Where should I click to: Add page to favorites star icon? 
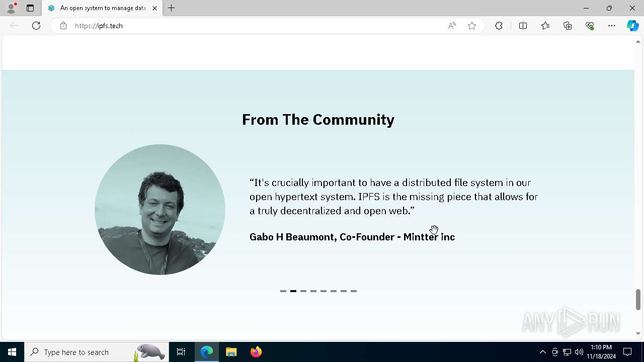point(472,26)
